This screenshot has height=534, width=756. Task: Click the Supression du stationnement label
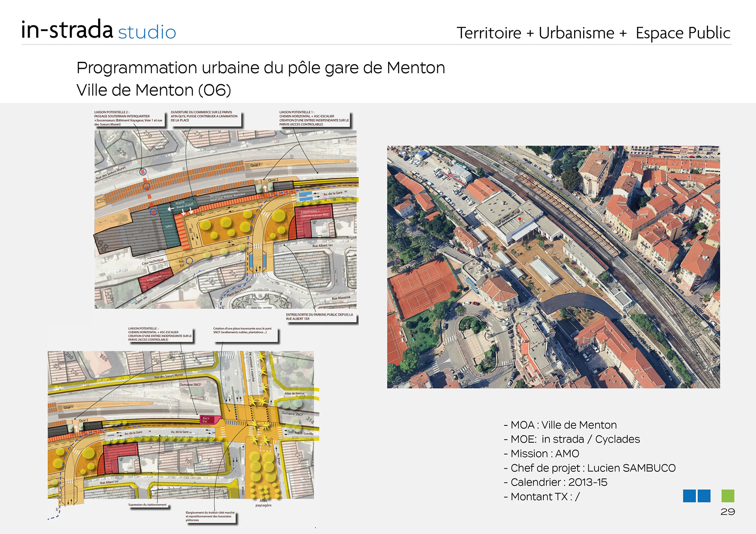[x=147, y=504]
